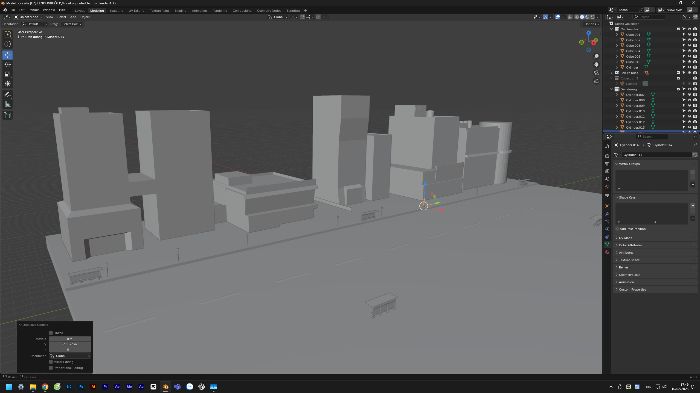Click the Blender logo menu icon
Image resolution: width=700 pixels, height=393 pixels.
pyautogui.click(x=5, y=10)
